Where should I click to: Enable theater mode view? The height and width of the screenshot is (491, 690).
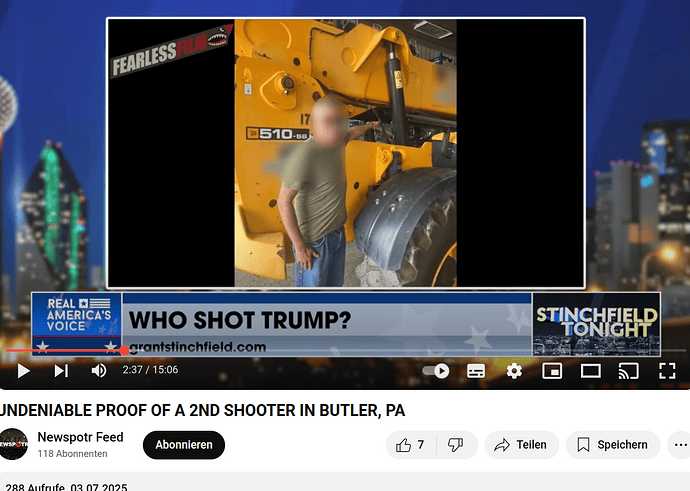tap(591, 371)
